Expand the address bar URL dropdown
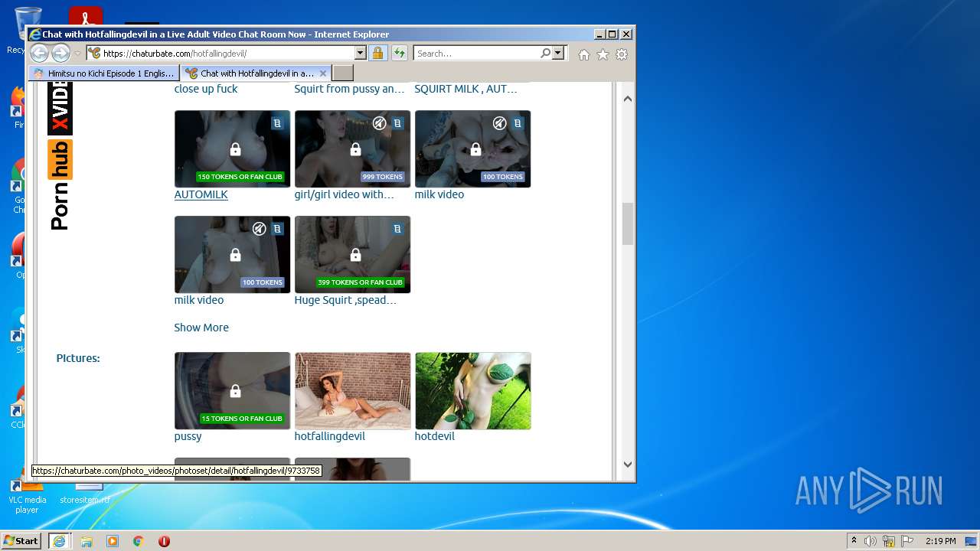 click(x=360, y=53)
